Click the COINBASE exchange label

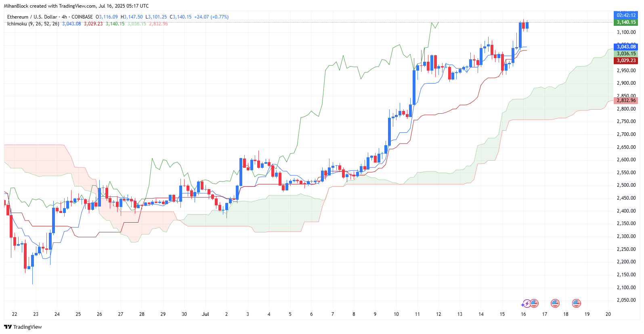click(82, 17)
